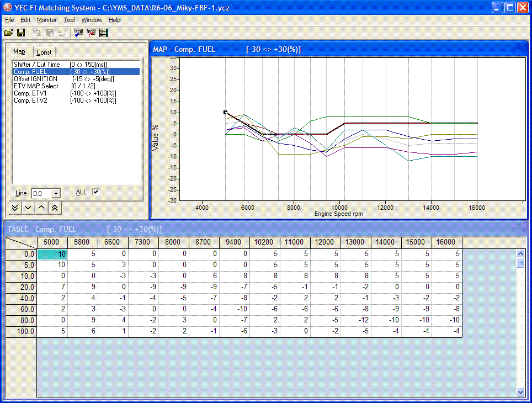532x403 pixels.
Task: Click the ECU icon with blue arrow
Action: pyautogui.click(x=79, y=33)
